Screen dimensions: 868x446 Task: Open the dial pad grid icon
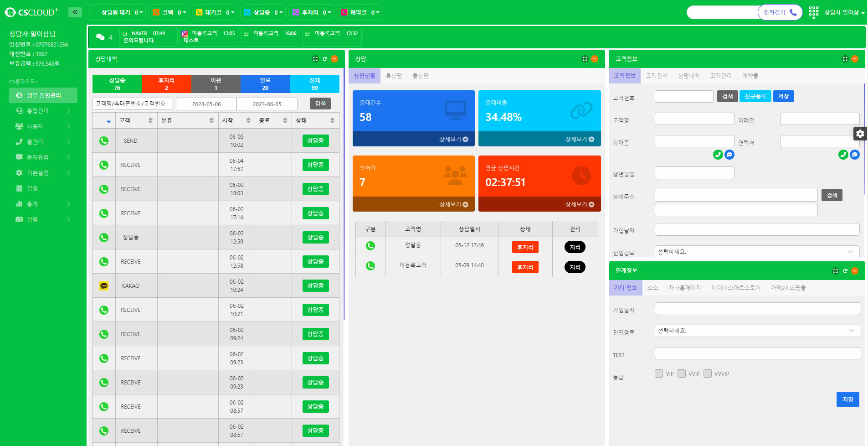(813, 12)
